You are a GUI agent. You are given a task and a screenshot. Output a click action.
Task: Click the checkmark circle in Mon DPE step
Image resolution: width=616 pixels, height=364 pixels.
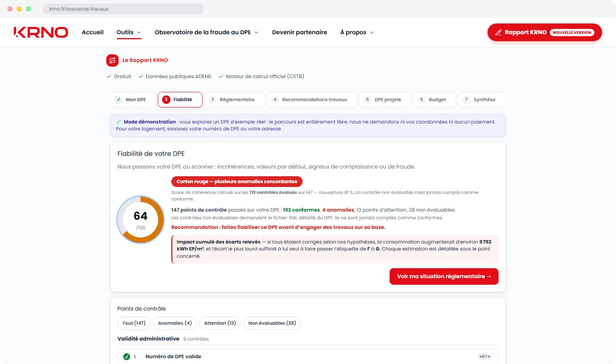click(119, 100)
